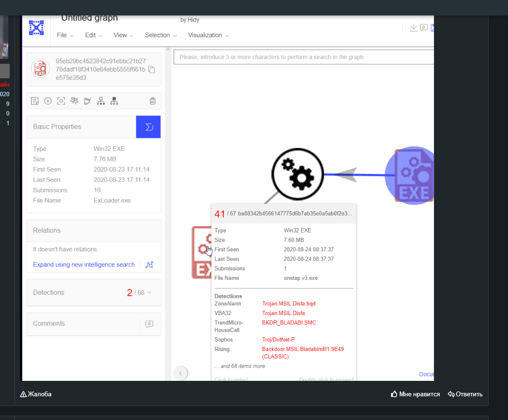Click the circled plus expand-node icon
508x420 pixels.
point(48,101)
